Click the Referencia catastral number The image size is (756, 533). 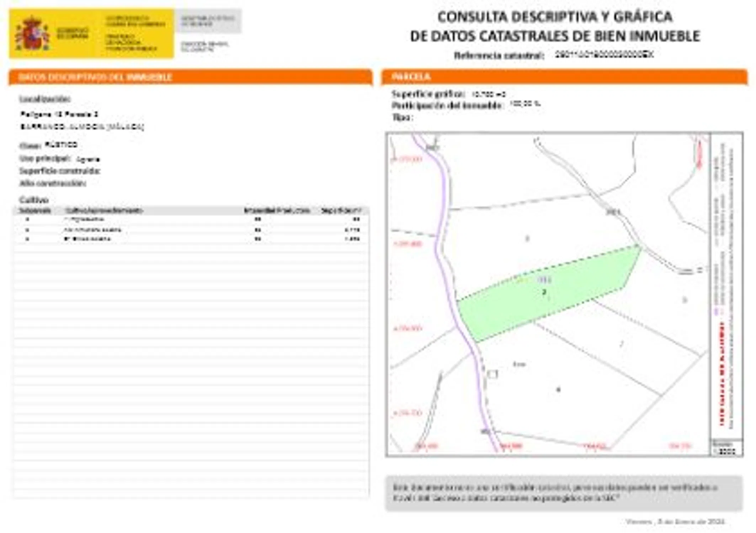[604, 55]
